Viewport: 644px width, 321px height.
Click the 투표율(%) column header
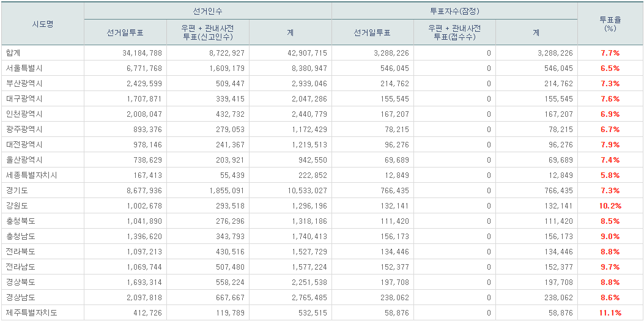[610, 24]
